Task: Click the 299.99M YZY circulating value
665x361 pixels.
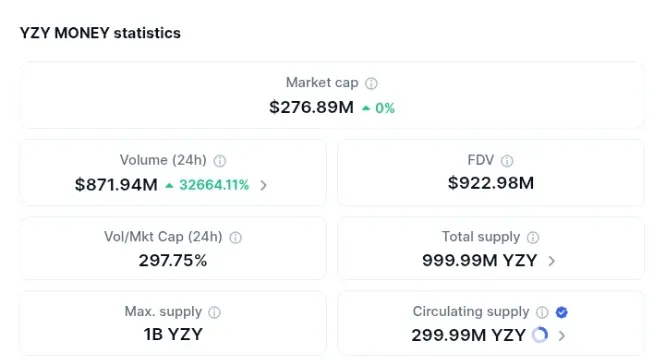Action: pos(469,335)
